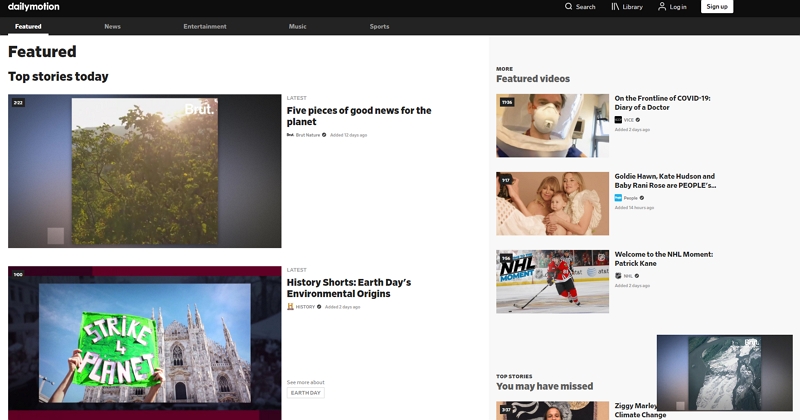The image size is (800, 420).
Task: Open 'On the Frontline of COVID-19' title
Action: tap(662, 103)
